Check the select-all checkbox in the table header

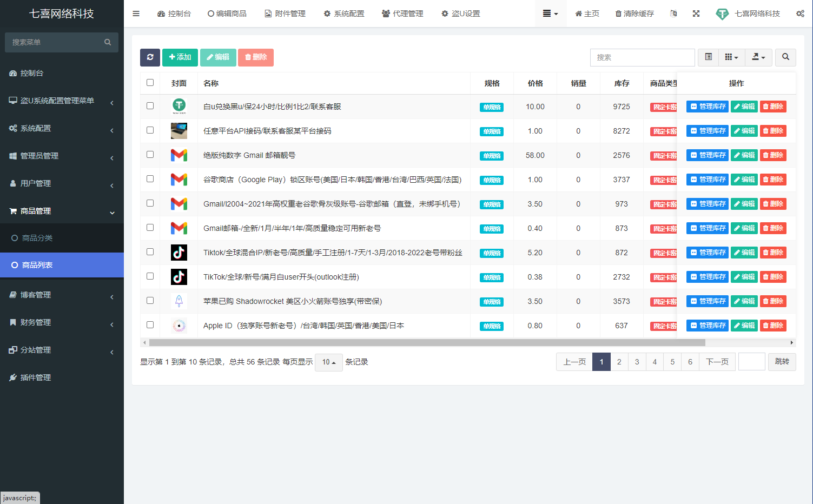click(x=150, y=83)
